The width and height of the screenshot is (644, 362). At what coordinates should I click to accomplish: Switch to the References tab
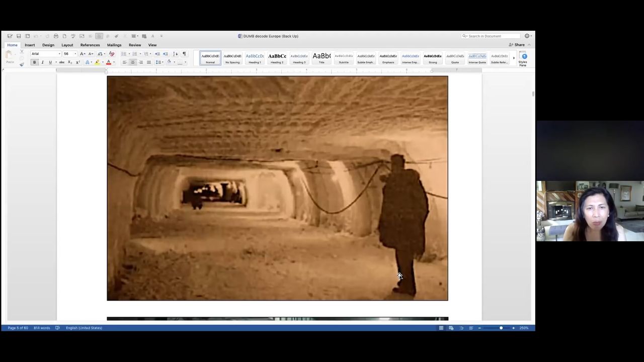90,45
